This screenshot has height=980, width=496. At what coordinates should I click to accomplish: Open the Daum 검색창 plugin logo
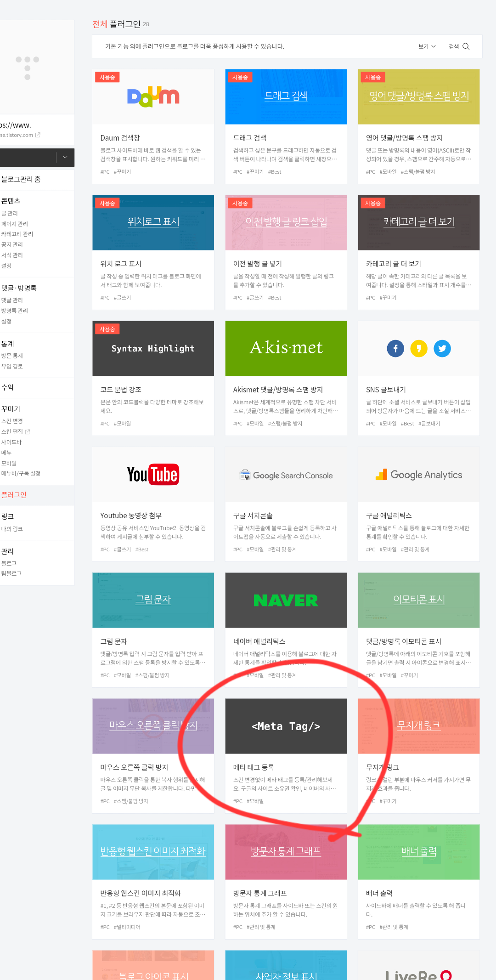[x=153, y=97]
